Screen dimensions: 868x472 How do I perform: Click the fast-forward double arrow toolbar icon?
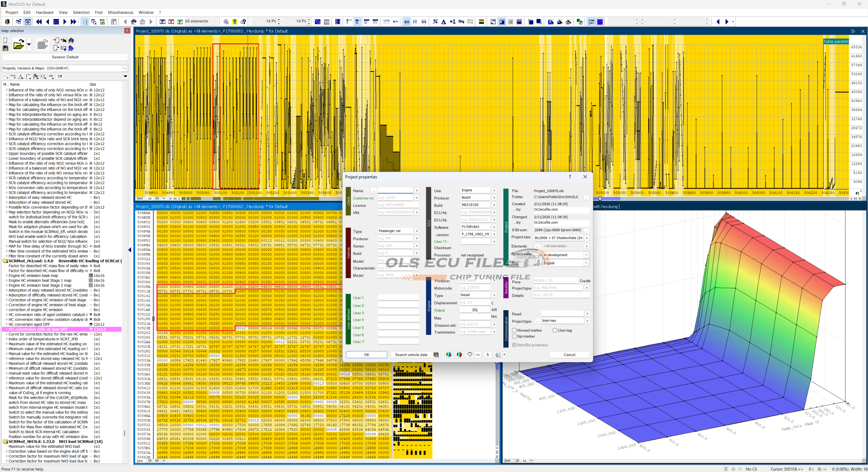[73, 22]
